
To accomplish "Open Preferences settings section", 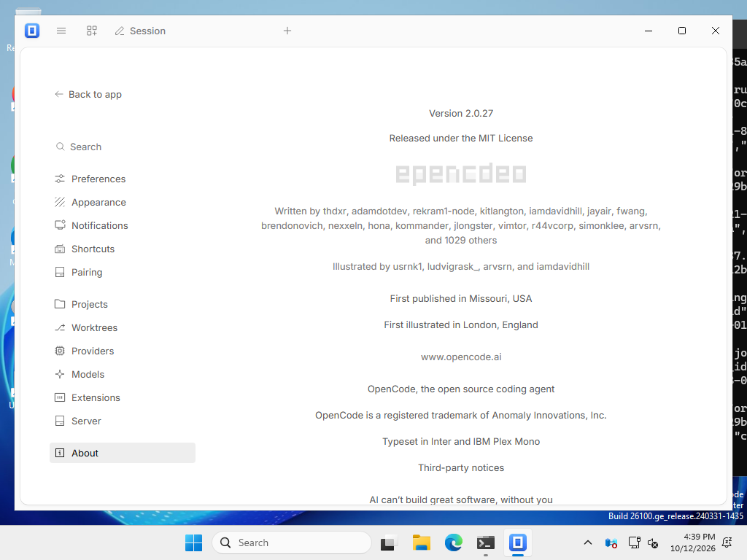I will point(123,179).
